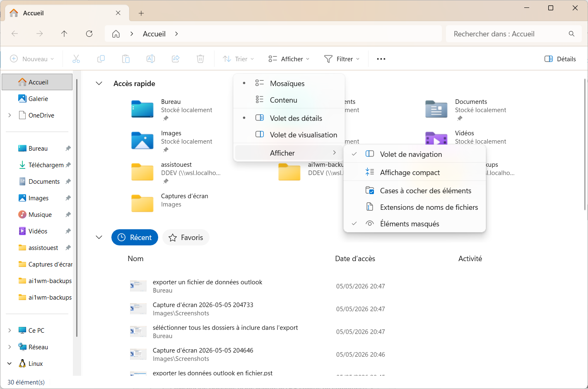
Task: Sort by Date d'accès column header
Action: [355, 258]
